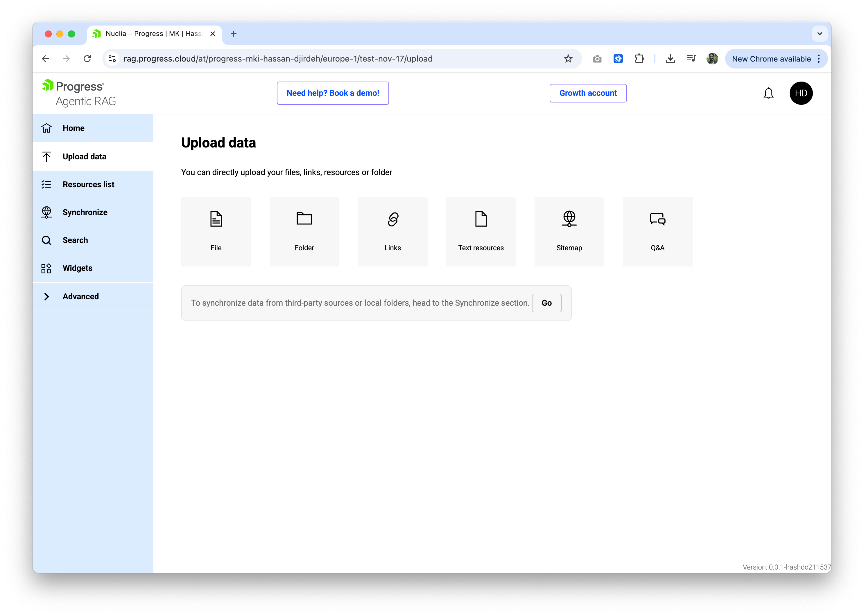Select the Folder upload option
864x616 pixels.
[304, 231]
